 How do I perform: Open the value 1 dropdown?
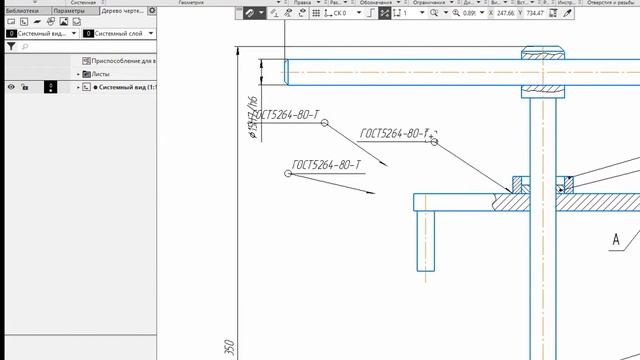coord(422,13)
